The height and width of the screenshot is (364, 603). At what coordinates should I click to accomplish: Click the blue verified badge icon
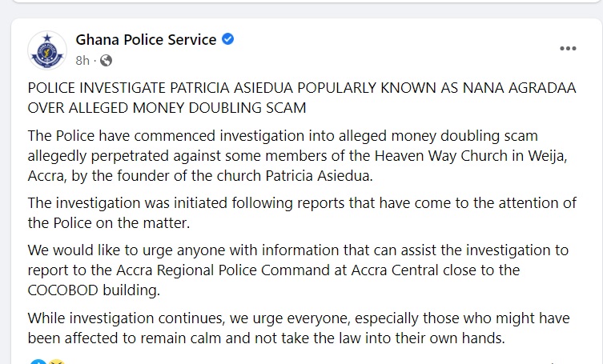(x=227, y=39)
